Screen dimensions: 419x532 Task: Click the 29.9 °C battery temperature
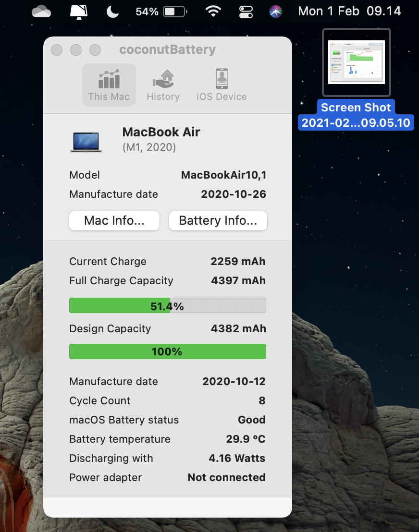(246, 439)
